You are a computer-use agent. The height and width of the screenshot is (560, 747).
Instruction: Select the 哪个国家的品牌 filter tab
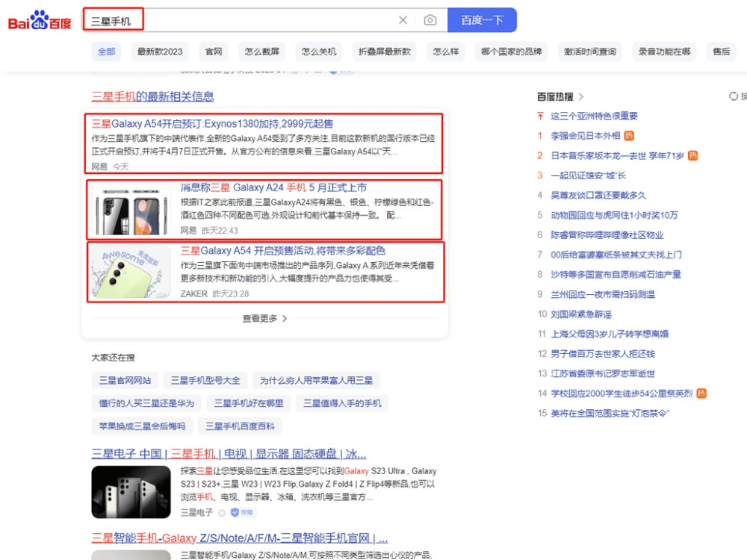click(x=511, y=52)
